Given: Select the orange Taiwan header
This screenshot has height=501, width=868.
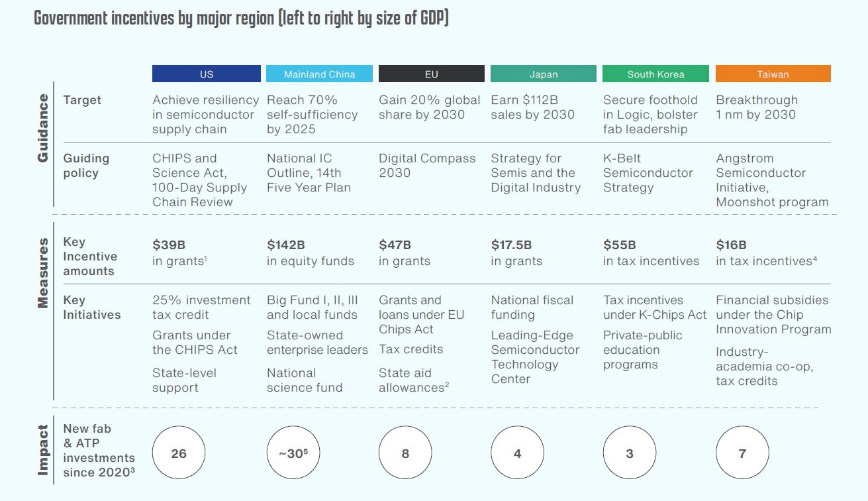Looking at the screenshot, I should coord(773,74).
